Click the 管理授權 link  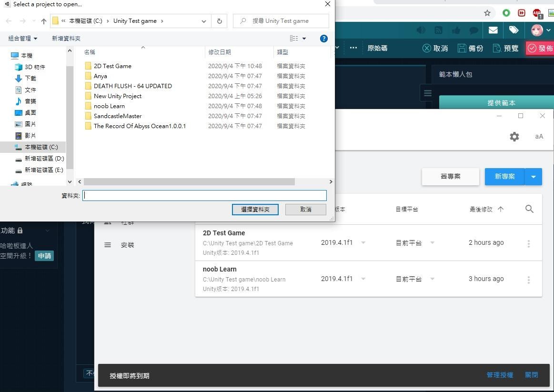tap(500, 375)
